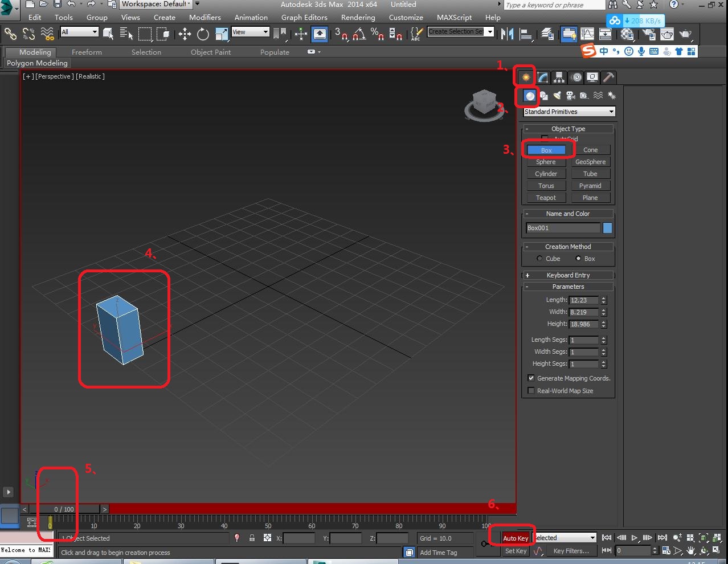Open the Modify command panel tab
Viewport: 728px width, 564px height.
(543, 77)
